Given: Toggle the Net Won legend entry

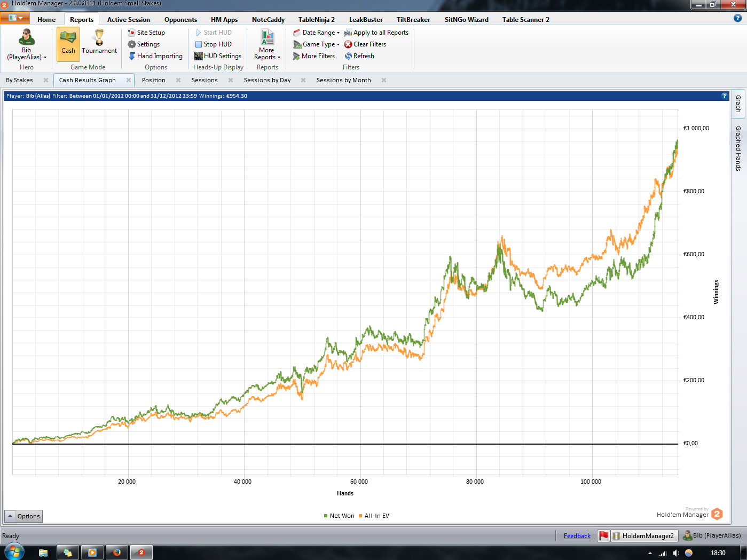Looking at the screenshot, I should click(x=339, y=516).
